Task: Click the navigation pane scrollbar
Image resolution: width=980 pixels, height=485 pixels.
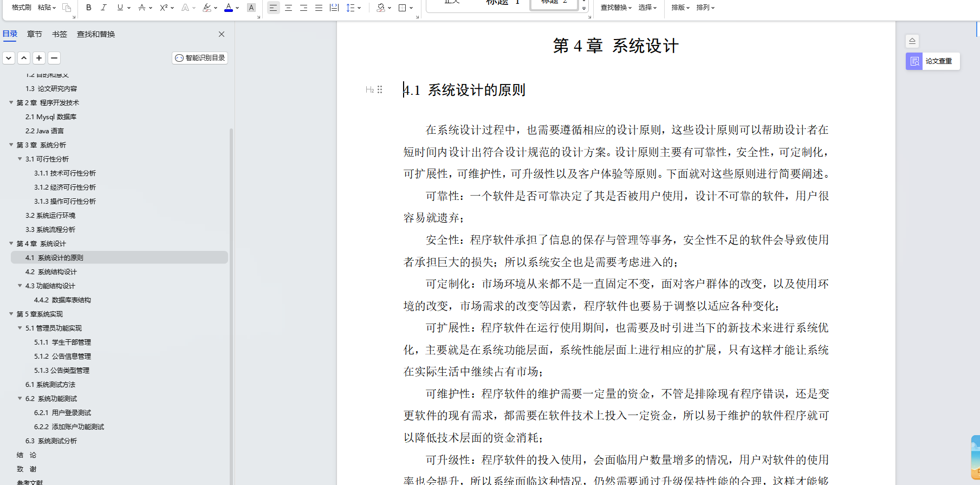Action: pos(231,306)
